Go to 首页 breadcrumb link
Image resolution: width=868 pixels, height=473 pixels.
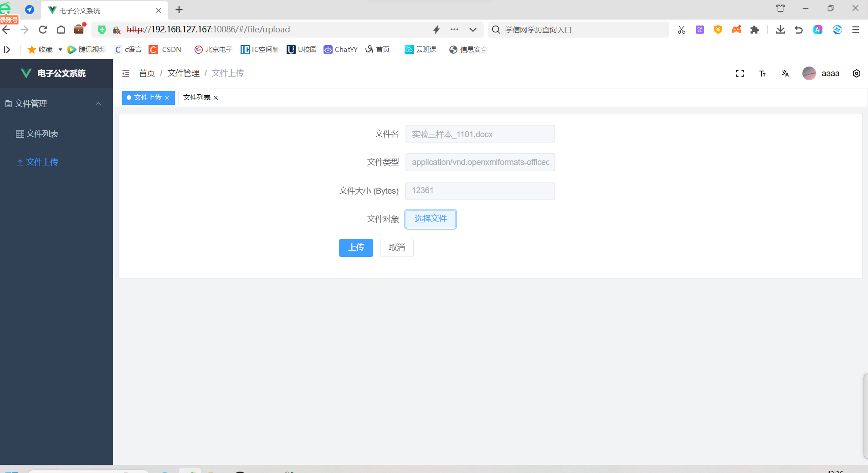point(147,73)
